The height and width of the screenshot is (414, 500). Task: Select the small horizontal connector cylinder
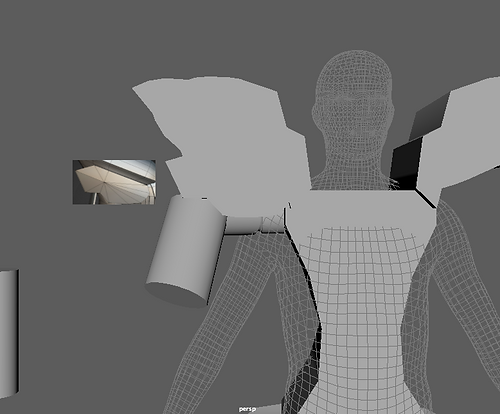(243, 225)
